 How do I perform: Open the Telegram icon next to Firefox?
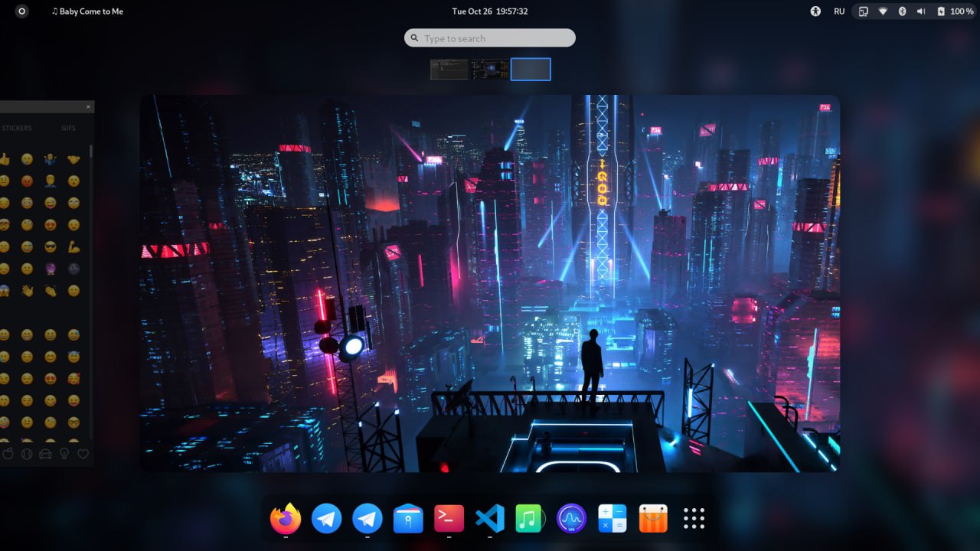tap(327, 519)
